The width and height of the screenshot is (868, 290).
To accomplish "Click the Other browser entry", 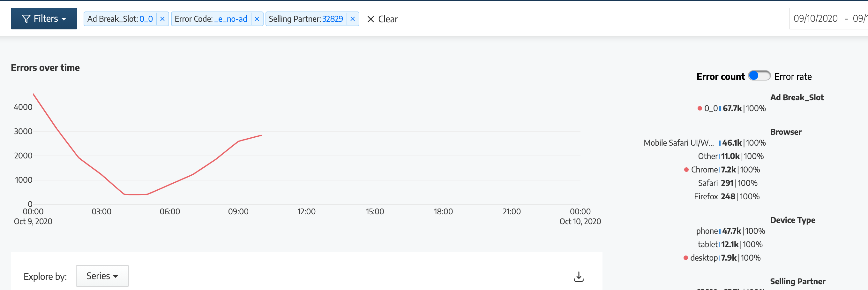I will 707,156.
